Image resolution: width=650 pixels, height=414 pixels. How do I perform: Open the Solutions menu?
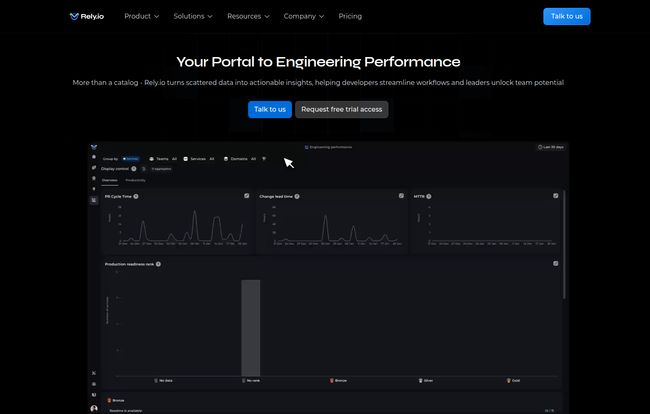click(x=193, y=16)
